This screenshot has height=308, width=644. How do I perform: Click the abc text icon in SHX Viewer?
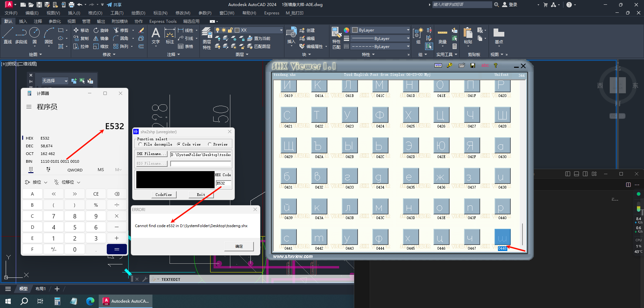[485, 65]
